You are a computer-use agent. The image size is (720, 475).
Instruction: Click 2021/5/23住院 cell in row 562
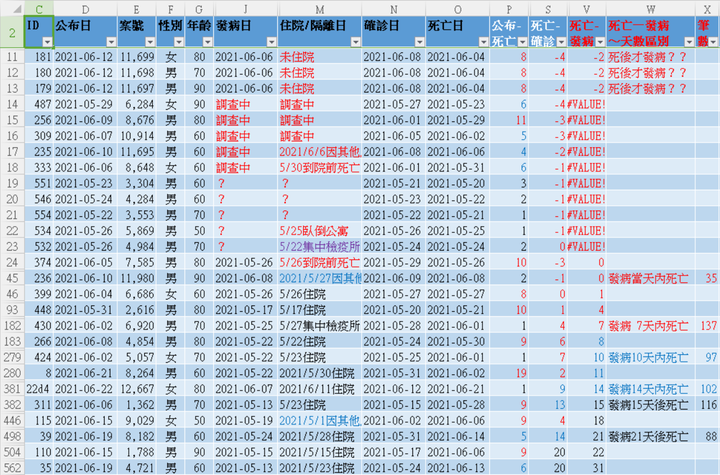pyautogui.click(x=320, y=468)
